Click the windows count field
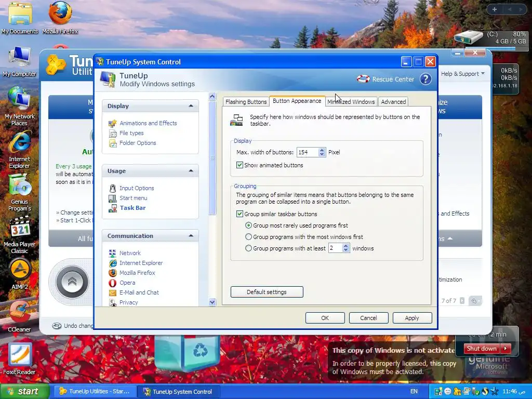The height and width of the screenshot is (399, 532). click(335, 248)
